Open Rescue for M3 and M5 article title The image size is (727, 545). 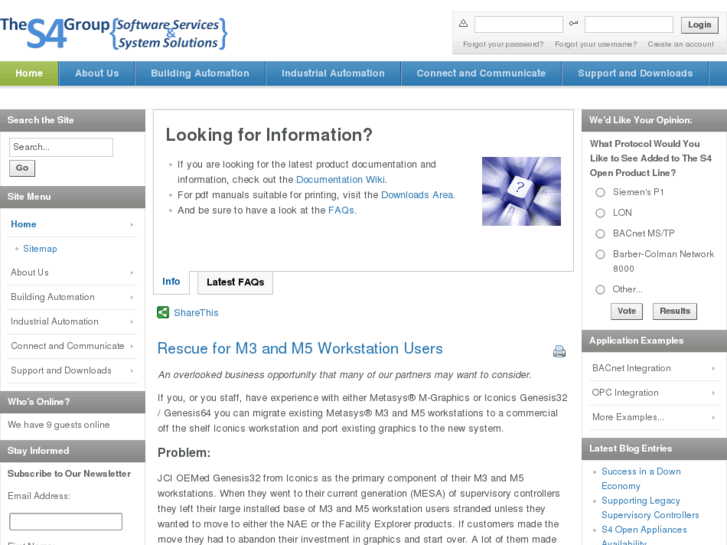pyautogui.click(x=300, y=348)
